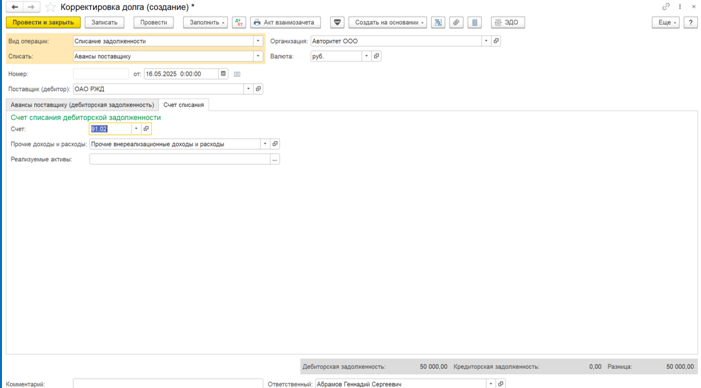Open the Счет 91.02 account card icon
This screenshot has width=701, height=388.
[146, 129]
